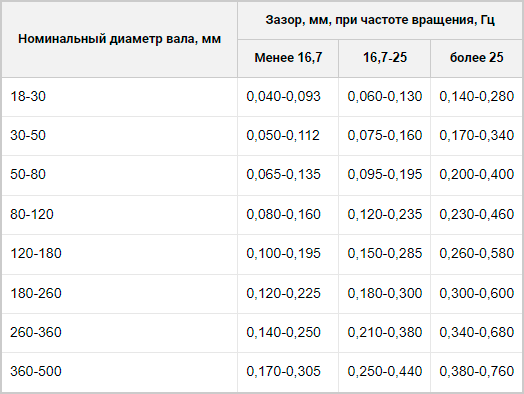Screen dimensions: 524x394
Task: Select the 'более 25' column header
Action: point(477,58)
